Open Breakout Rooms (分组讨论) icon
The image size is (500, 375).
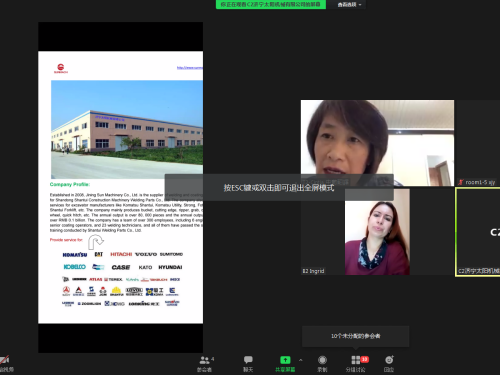pos(356,360)
